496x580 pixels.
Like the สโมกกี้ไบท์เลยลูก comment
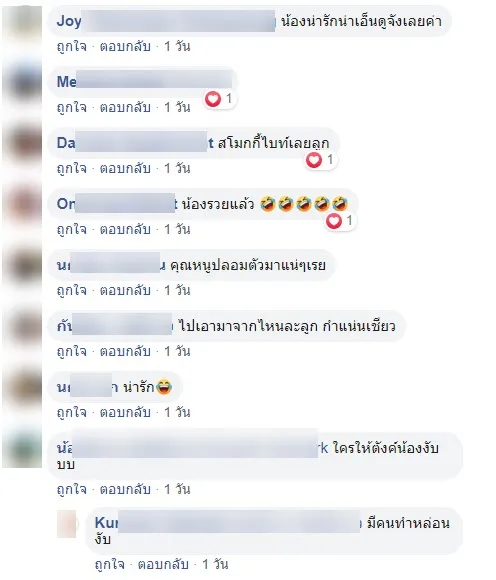point(72,169)
